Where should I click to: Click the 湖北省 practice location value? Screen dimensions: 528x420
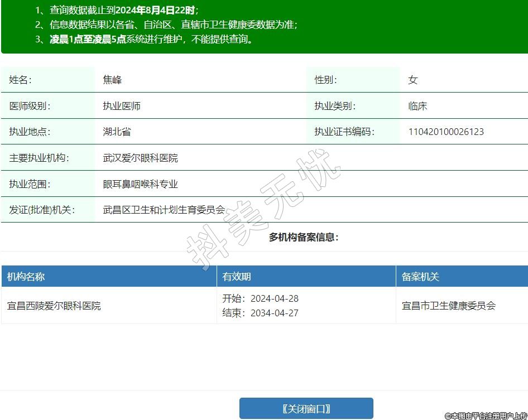coord(117,132)
